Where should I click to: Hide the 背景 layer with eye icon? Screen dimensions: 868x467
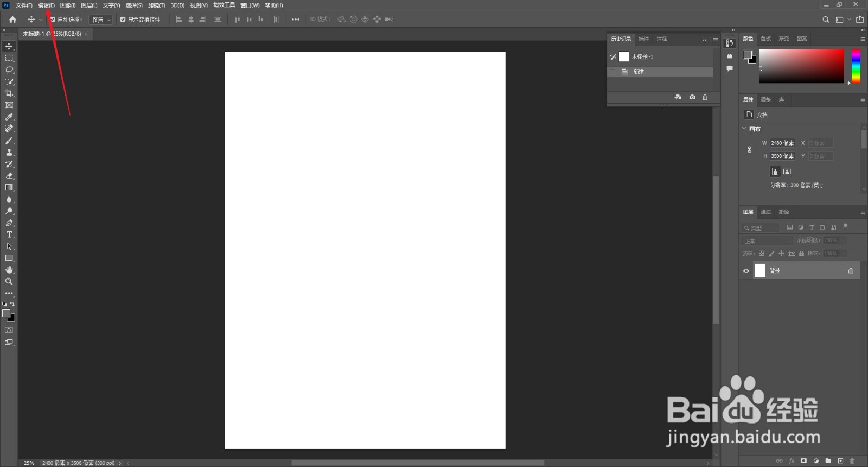(746, 270)
